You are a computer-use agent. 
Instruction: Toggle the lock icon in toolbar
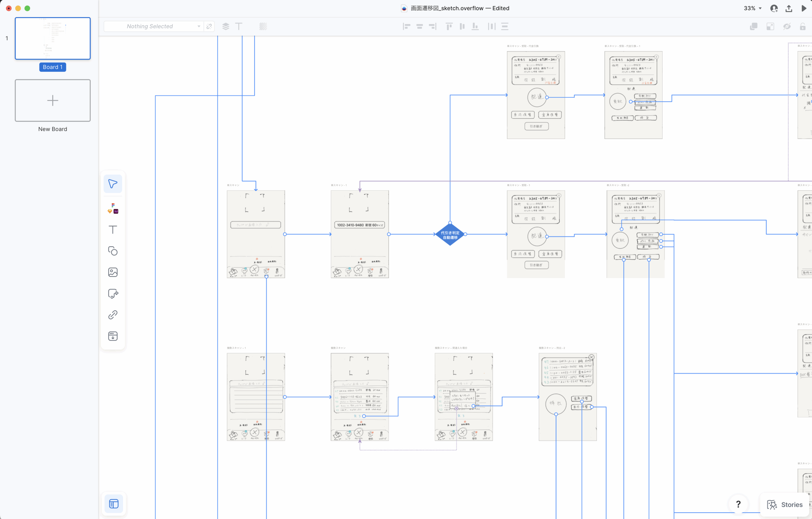803,26
